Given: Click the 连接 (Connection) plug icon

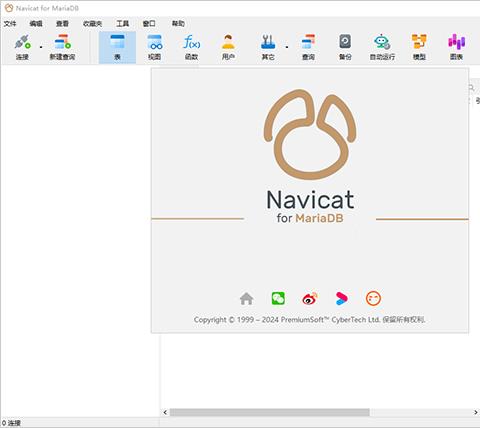Looking at the screenshot, I should [x=22, y=42].
